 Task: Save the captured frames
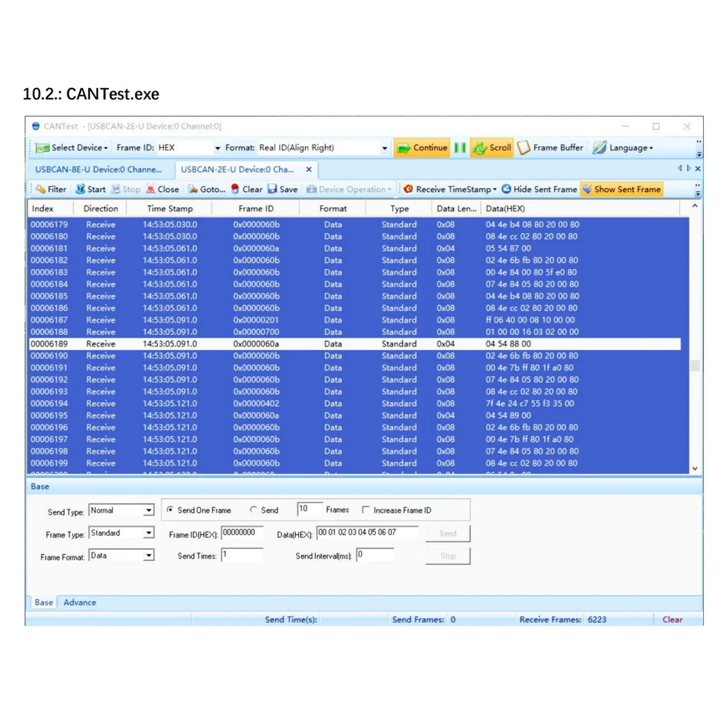(283, 189)
